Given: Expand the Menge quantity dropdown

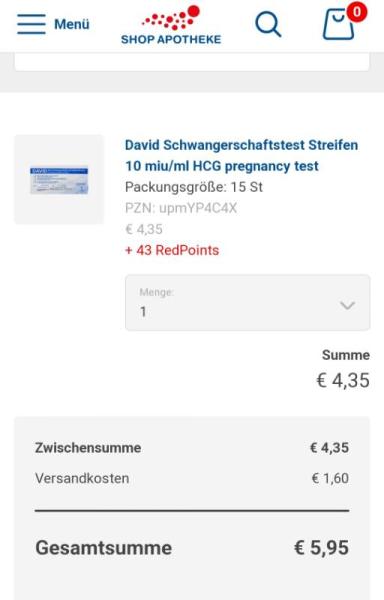Looking at the screenshot, I should [x=247, y=303].
